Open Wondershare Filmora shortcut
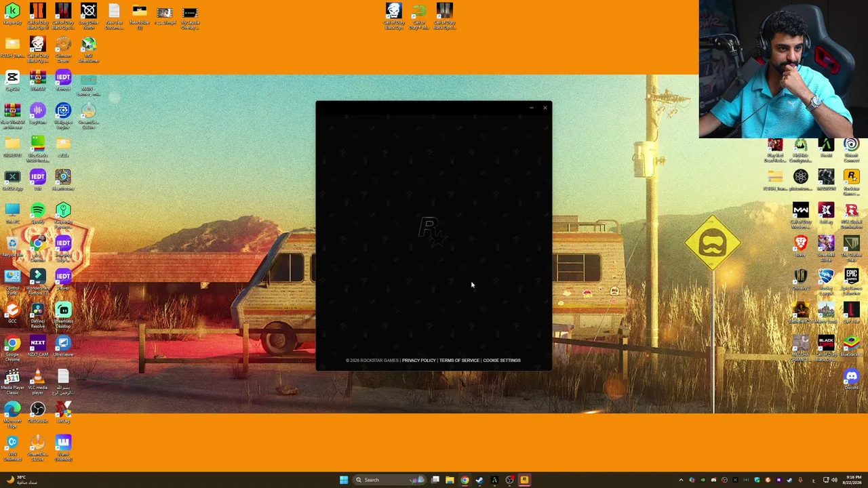The width and height of the screenshot is (868, 488). (x=37, y=281)
